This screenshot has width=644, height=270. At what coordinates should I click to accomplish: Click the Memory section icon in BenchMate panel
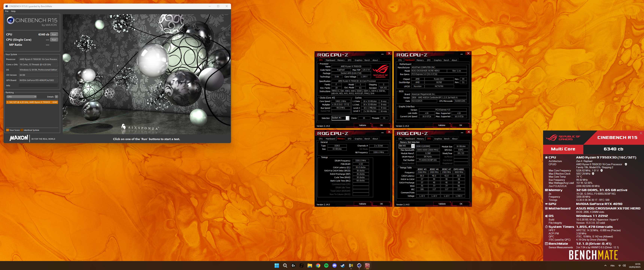pos(546,190)
